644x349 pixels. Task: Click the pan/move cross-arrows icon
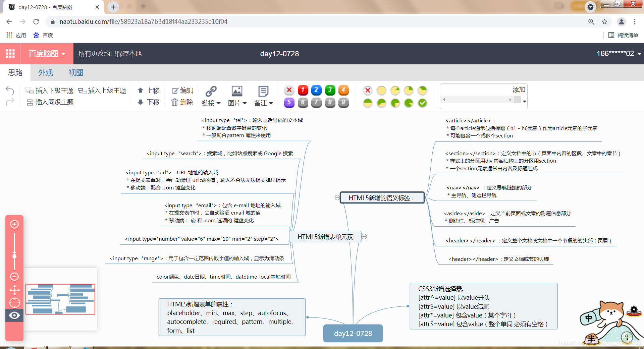click(x=14, y=290)
